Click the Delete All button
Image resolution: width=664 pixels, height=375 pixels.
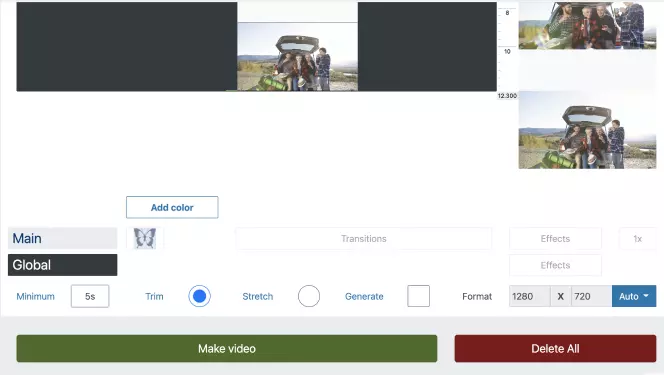[x=555, y=348]
